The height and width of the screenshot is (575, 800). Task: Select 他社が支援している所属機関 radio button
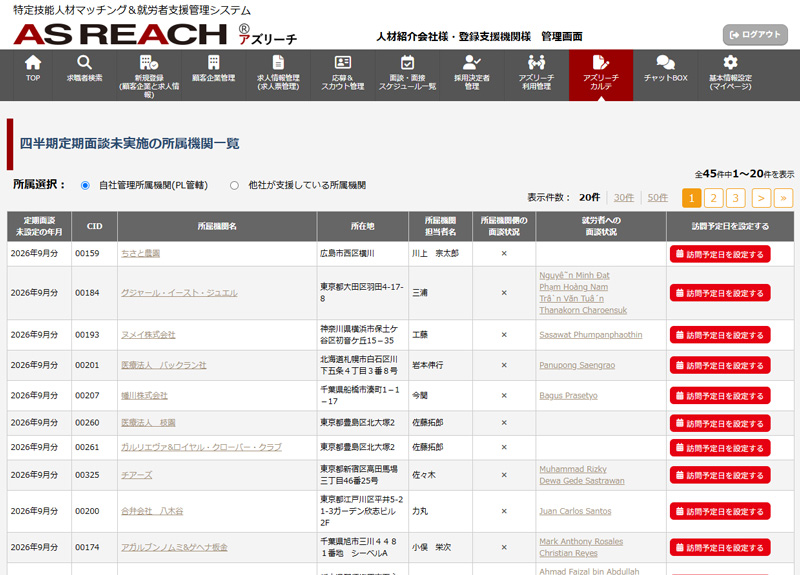pos(234,185)
